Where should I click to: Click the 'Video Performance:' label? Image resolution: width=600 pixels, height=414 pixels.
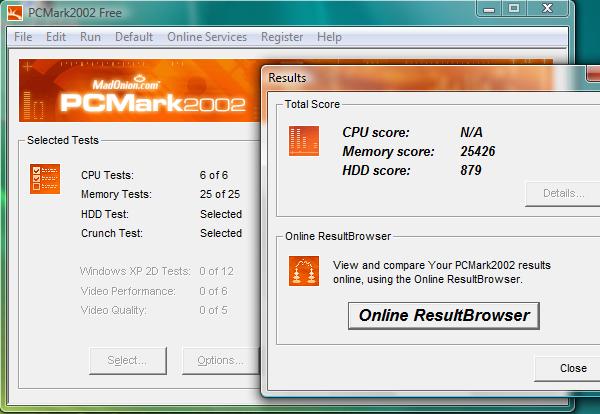pos(128,291)
